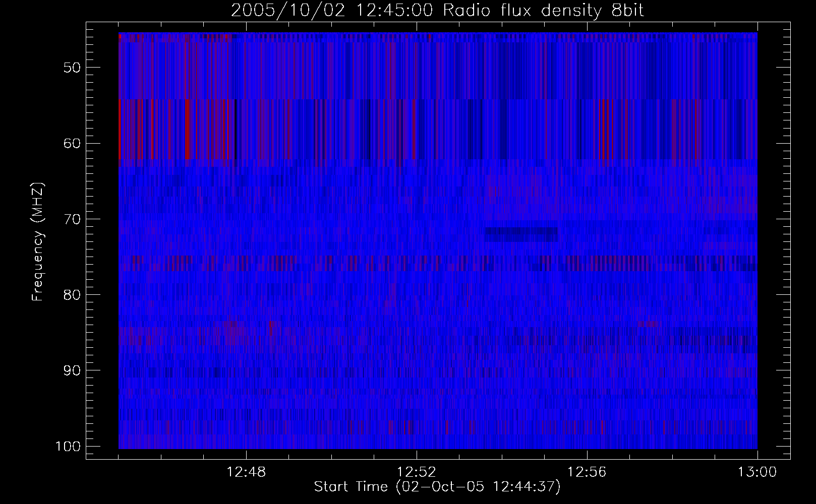Click the dark horizontal band near 72 MHz
This screenshot has height=504, width=816.
(522, 234)
